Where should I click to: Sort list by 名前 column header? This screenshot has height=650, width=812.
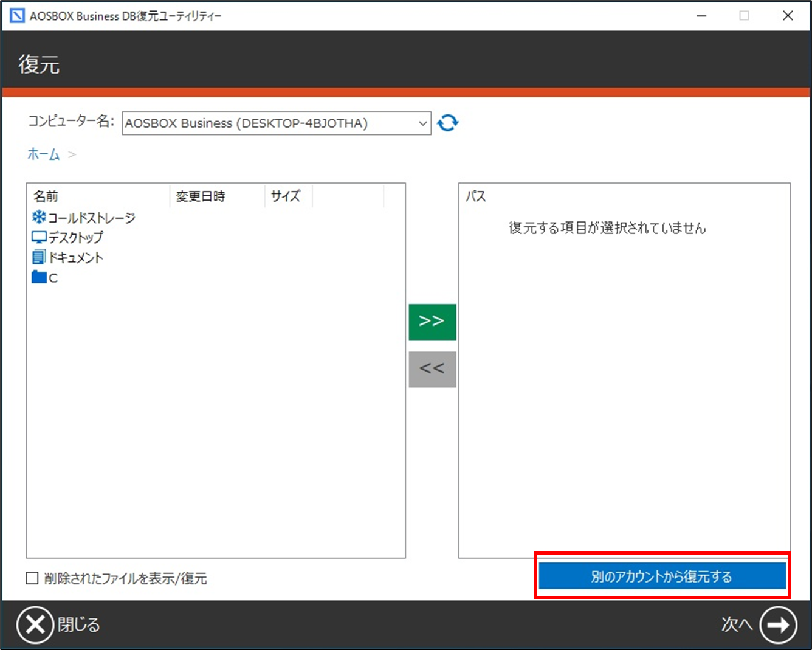tap(46, 196)
